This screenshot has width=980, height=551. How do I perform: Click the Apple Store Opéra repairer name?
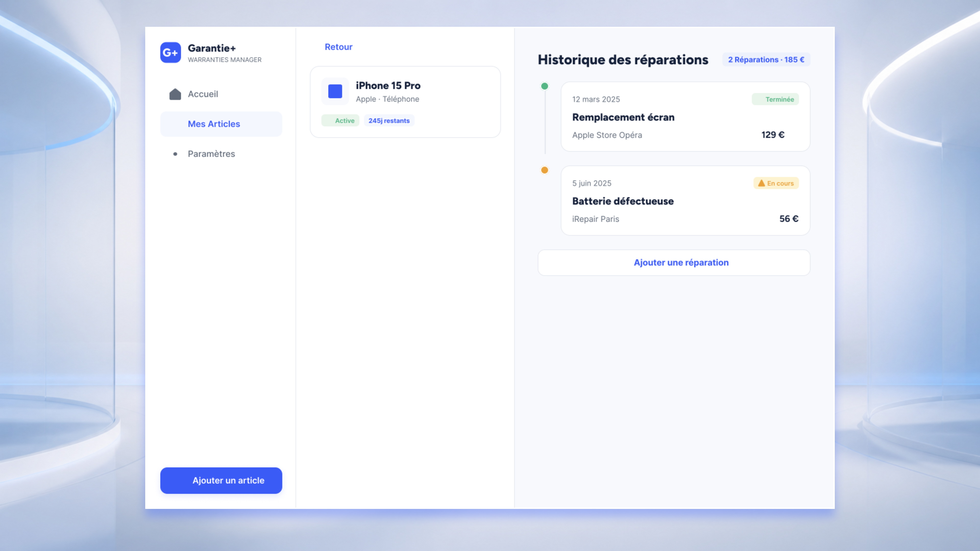click(x=607, y=135)
